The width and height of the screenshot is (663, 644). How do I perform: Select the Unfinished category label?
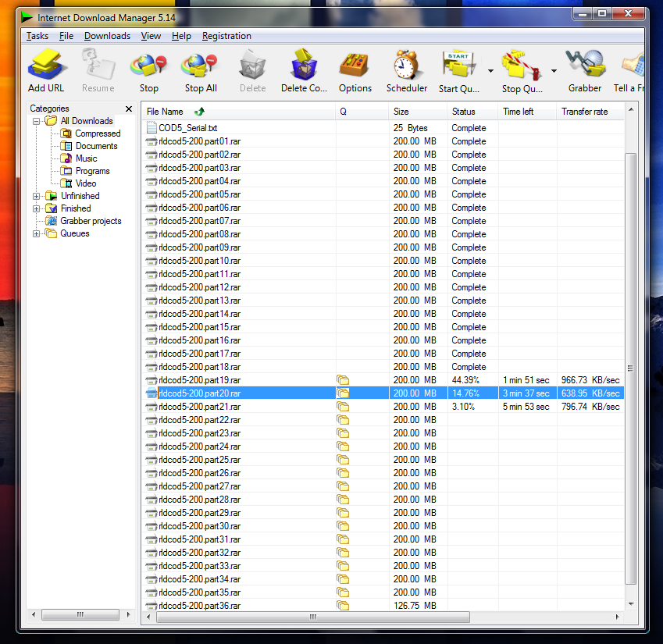pyautogui.click(x=80, y=196)
